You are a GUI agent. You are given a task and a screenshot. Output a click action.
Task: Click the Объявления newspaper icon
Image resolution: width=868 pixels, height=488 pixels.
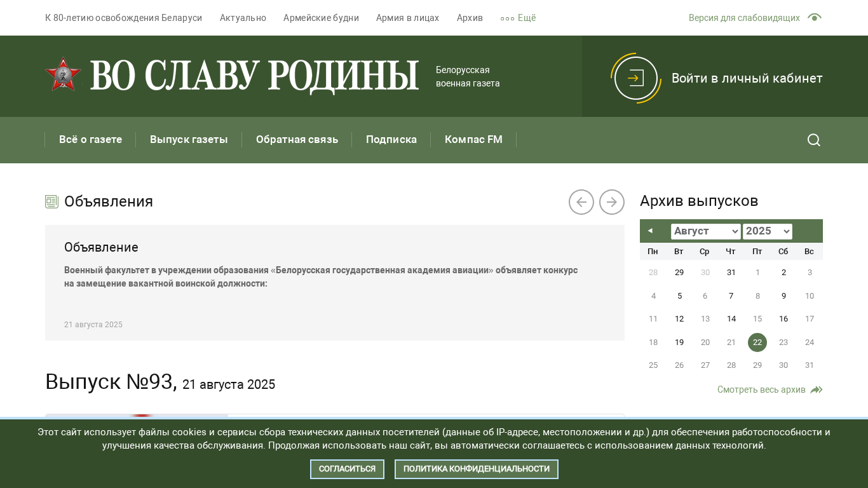pos(51,201)
